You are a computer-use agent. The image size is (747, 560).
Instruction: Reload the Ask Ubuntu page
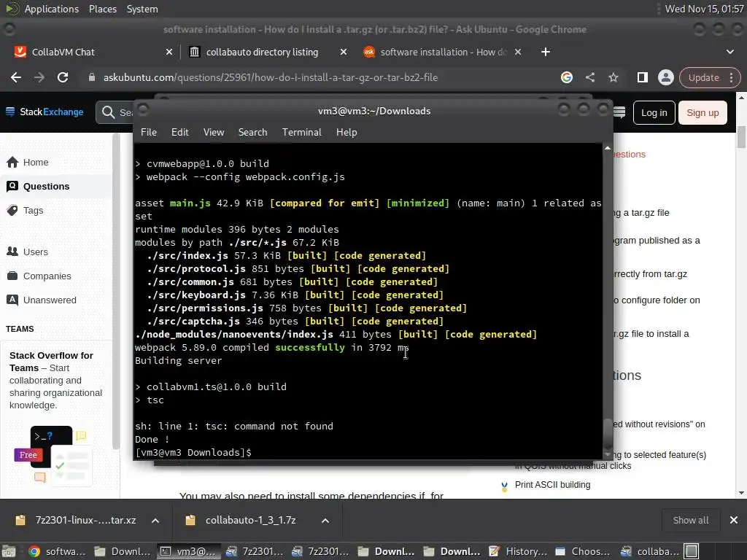tap(63, 77)
